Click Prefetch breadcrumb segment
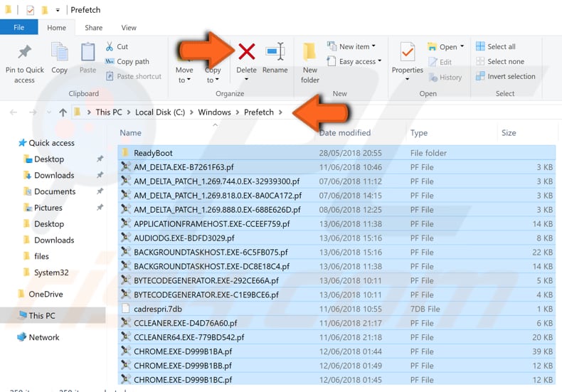Screen dimensions: 562x392 click(259, 112)
